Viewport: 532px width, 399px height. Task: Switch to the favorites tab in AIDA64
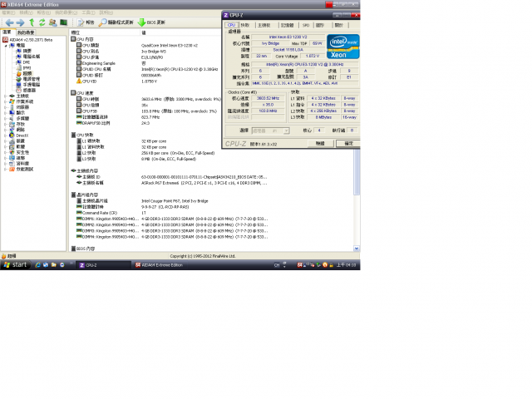click(26, 32)
